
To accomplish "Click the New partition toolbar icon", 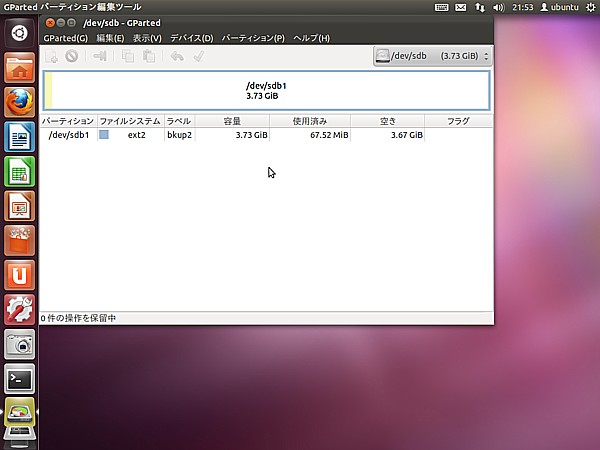I will 52,56.
